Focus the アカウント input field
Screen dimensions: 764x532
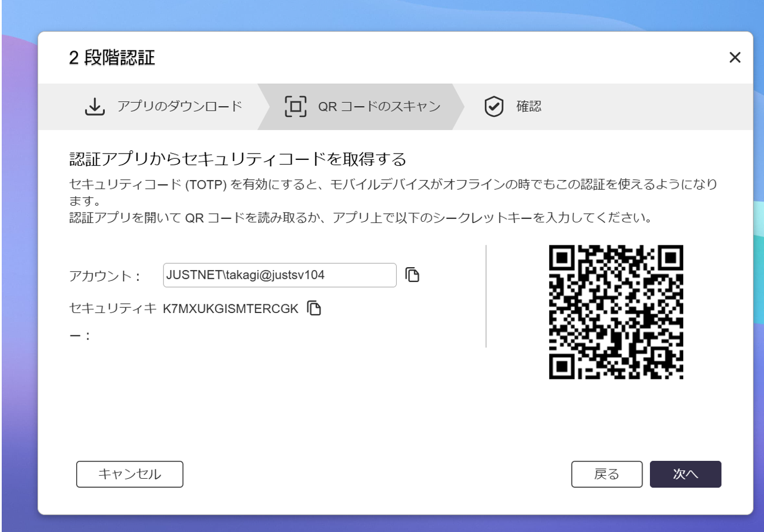280,275
